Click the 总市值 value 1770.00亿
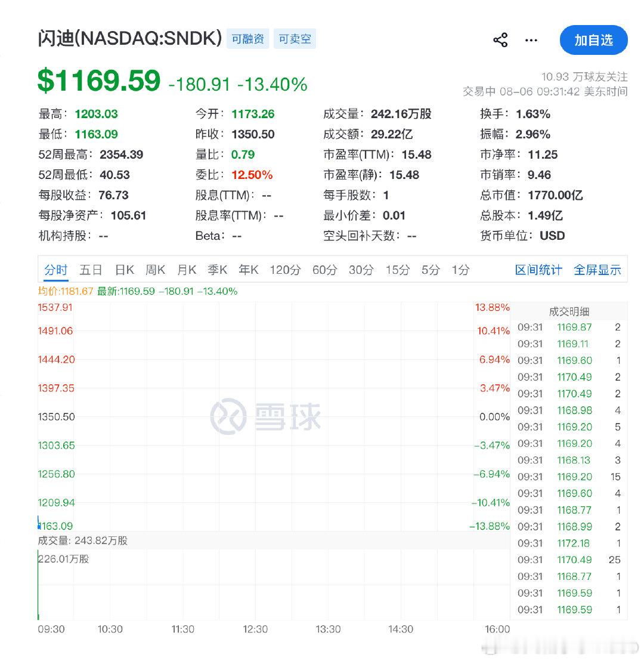644x661 pixels. coord(556,194)
